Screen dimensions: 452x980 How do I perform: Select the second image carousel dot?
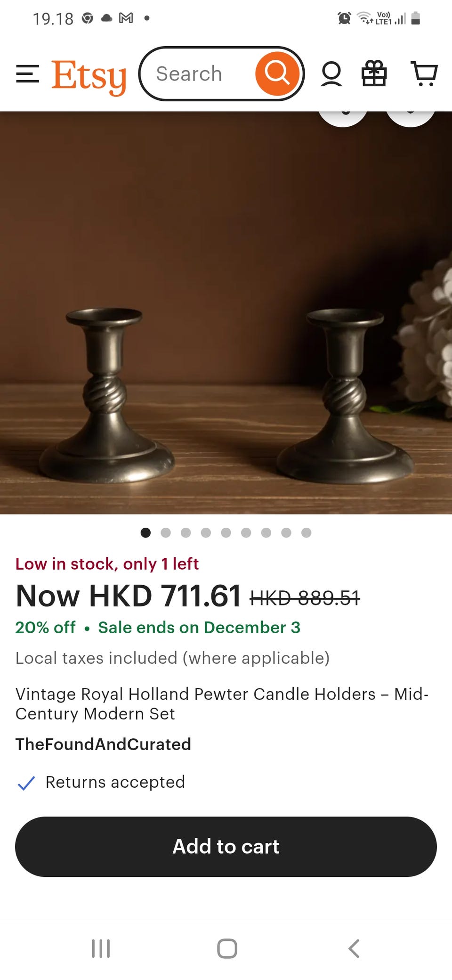click(x=166, y=532)
